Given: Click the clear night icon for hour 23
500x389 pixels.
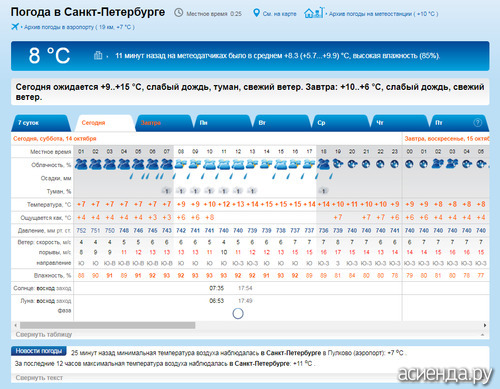Looking at the screenshot, I should point(395,164).
